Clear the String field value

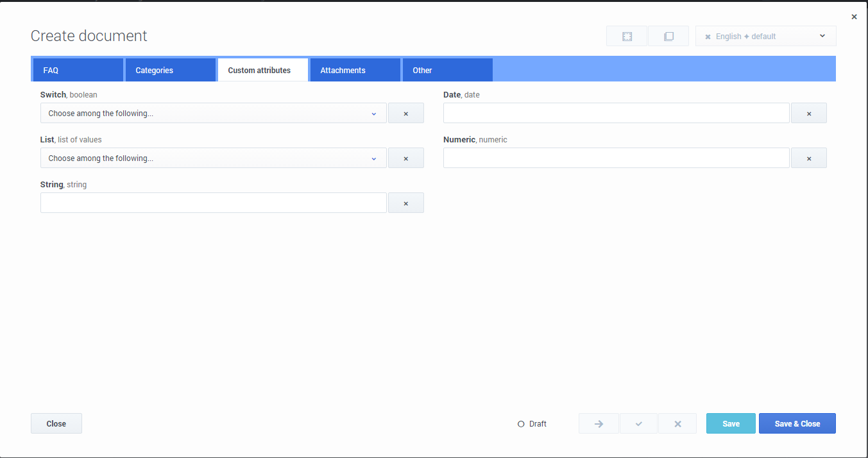tap(405, 203)
